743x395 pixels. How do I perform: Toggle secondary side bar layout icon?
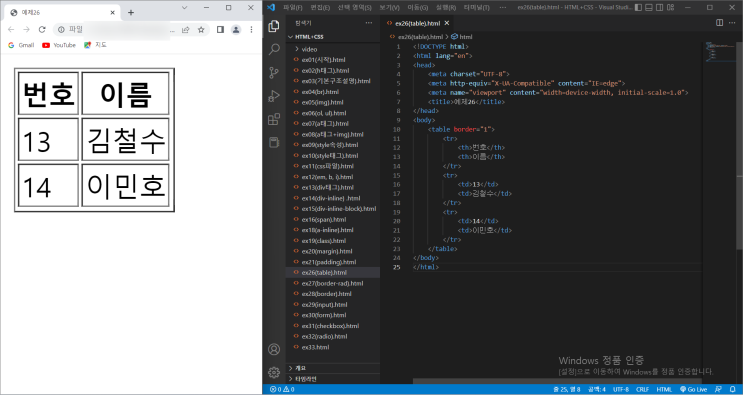click(x=659, y=7)
